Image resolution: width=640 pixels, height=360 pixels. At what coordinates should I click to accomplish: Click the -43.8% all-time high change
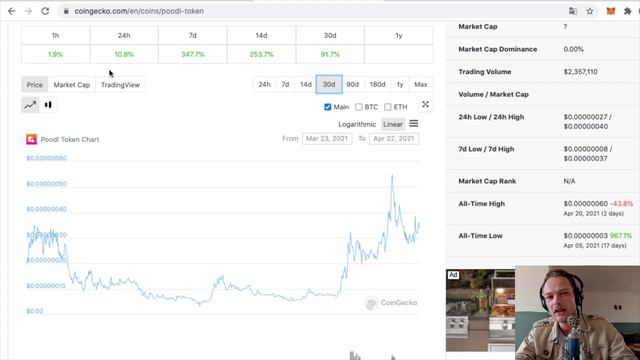point(622,204)
